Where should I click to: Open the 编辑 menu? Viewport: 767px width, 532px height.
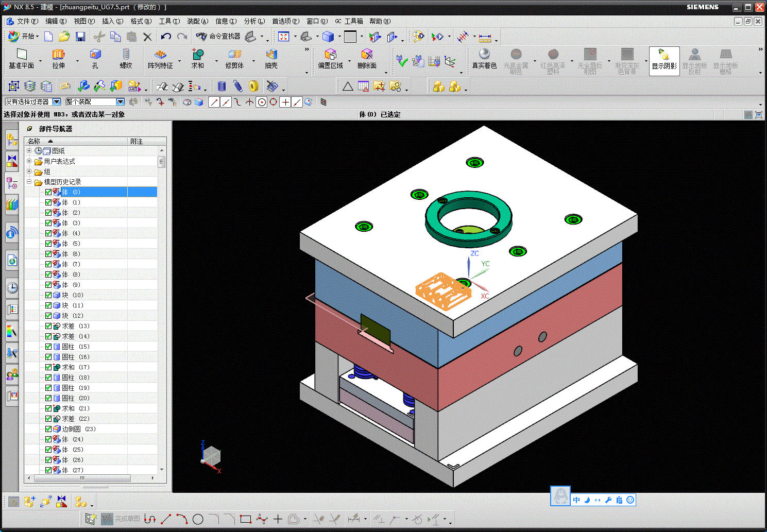click(x=56, y=21)
